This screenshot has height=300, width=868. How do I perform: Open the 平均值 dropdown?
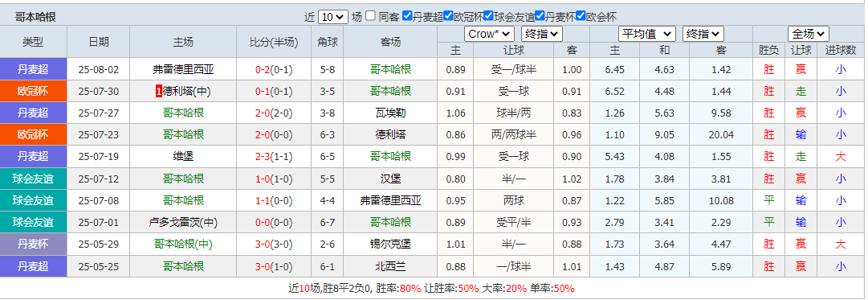pyautogui.click(x=647, y=34)
